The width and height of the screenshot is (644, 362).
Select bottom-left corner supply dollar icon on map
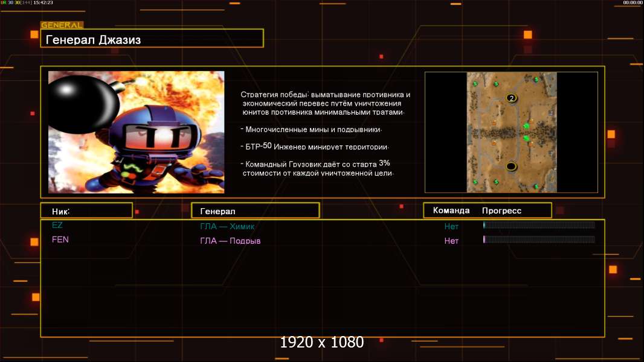pos(475,182)
